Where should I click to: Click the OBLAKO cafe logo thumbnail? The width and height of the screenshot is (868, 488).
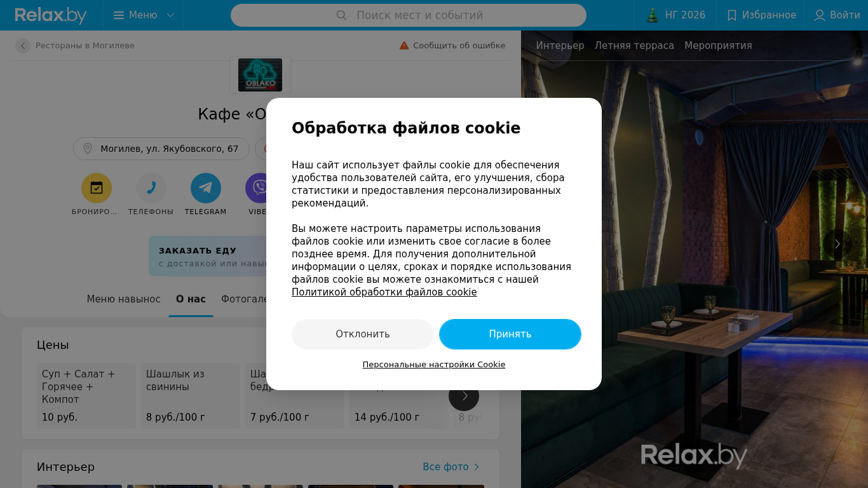pyautogui.click(x=261, y=75)
